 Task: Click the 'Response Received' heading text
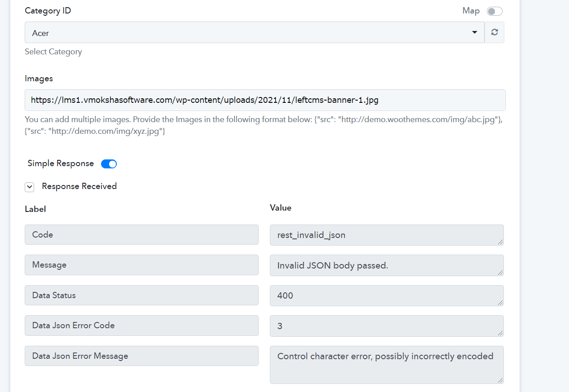pos(79,186)
